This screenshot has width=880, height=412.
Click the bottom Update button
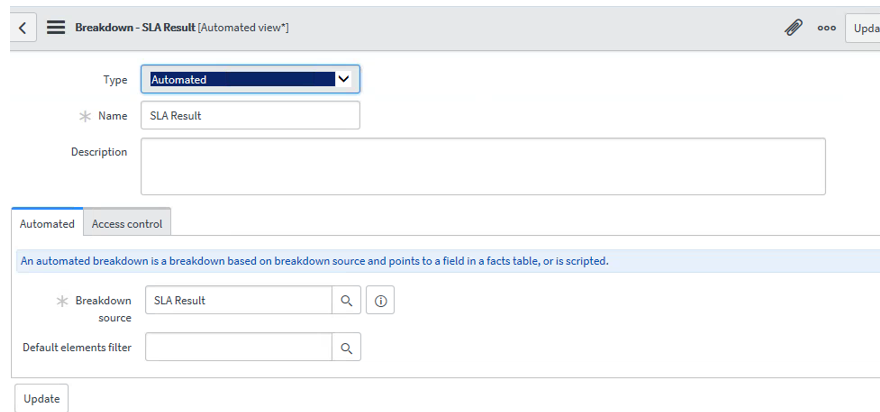coord(42,398)
